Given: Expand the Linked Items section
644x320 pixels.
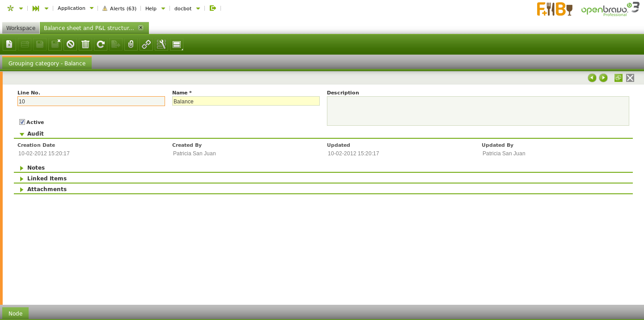Looking at the screenshot, I should (22, 179).
